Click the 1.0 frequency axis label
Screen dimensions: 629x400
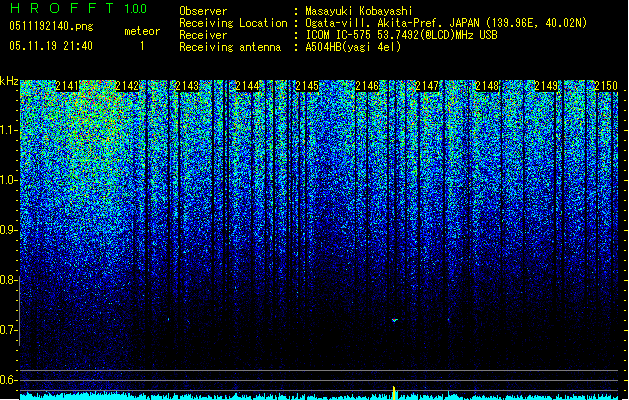8,180
